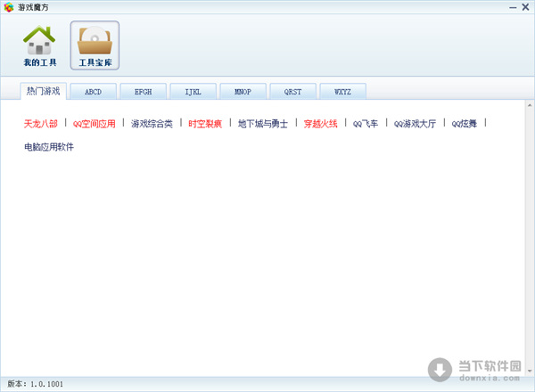Minimize the 游戏魔方 window
The width and height of the screenshot is (535, 392).
tap(513, 7)
